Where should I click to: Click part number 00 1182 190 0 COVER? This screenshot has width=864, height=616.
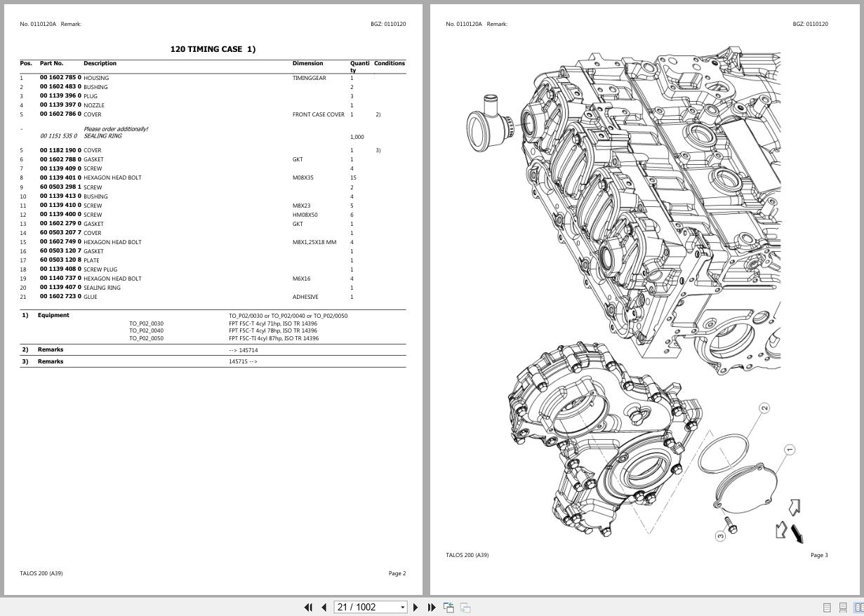coord(60,150)
